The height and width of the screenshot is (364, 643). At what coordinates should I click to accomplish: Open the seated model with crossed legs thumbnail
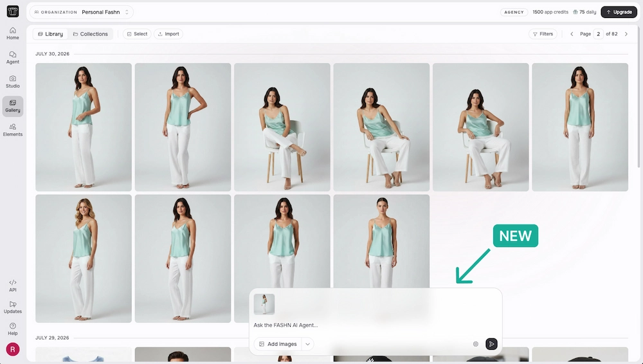(282, 127)
